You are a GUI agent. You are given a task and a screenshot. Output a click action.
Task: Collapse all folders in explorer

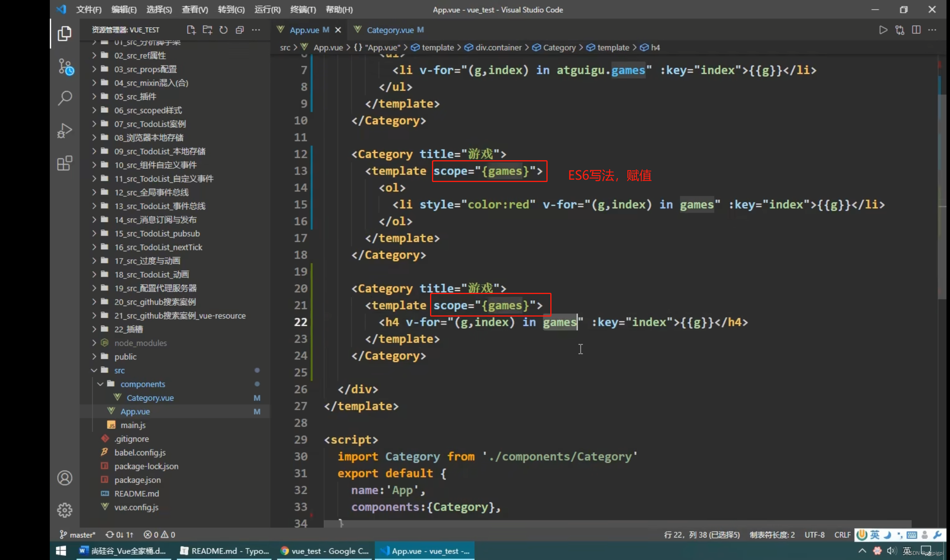(x=240, y=30)
